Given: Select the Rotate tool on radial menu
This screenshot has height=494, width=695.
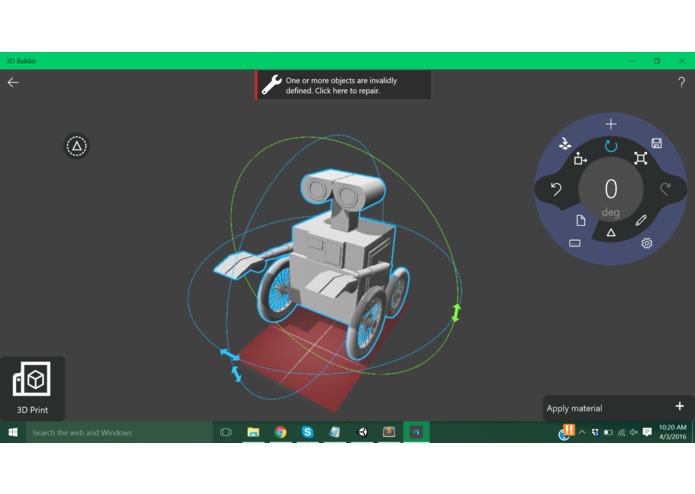Looking at the screenshot, I should pyautogui.click(x=611, y=146).
